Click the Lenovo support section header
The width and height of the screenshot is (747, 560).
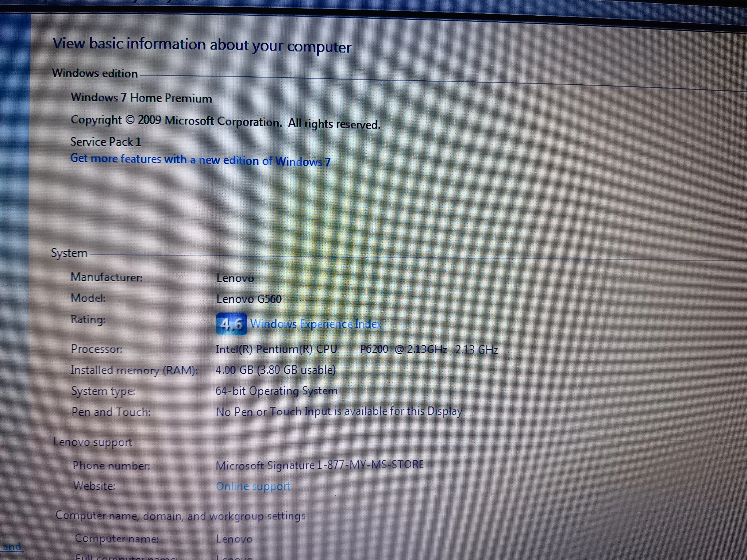coord(93,442)
